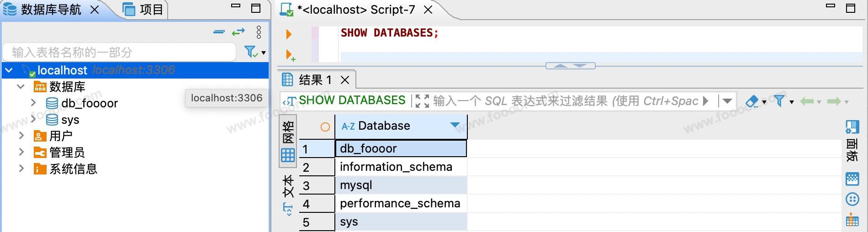Screen dimensions: 868x232
Task: Click the execute in new tab icon
Action: coord(290,55)
